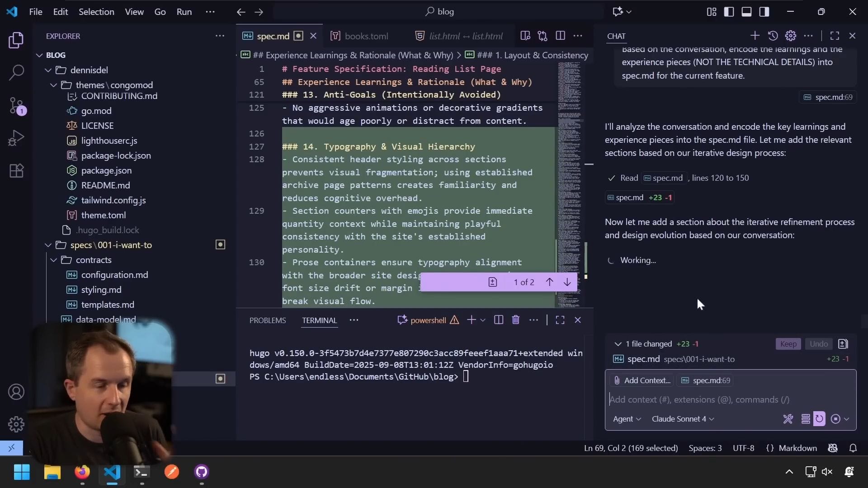Screen dimensions: 868x488
Task: Split the editor right
Action: point(560,36)
